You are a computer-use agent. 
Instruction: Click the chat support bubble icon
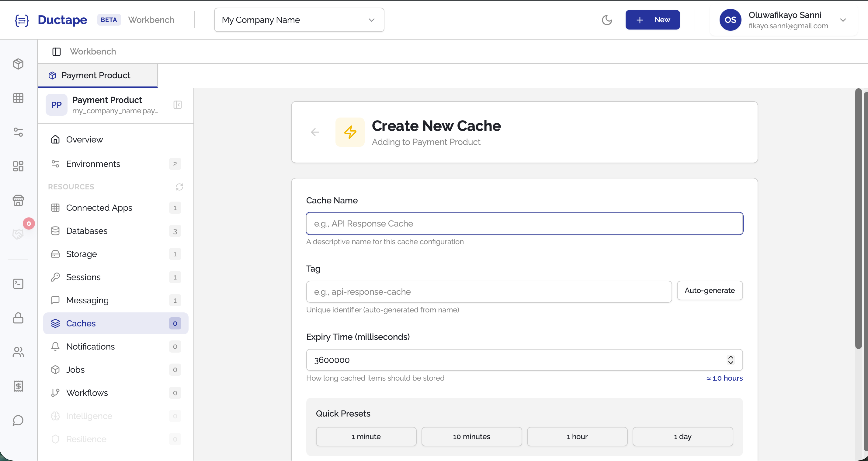18,421
